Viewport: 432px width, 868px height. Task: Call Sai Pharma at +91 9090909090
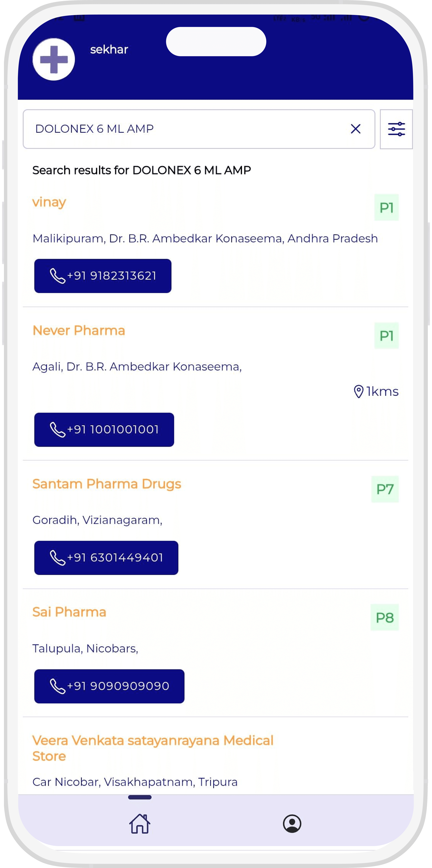click(x=109, y=686)
